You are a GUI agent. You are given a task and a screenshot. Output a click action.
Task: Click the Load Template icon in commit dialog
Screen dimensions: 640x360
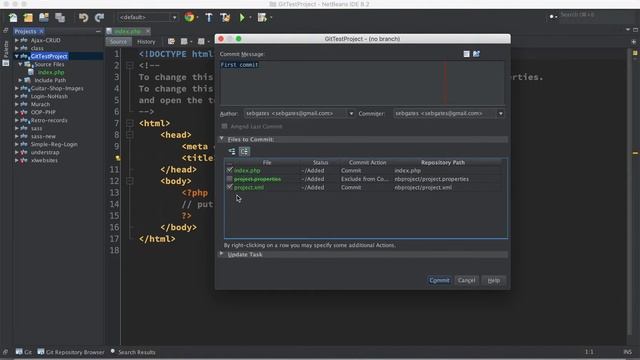coord(476,54)
